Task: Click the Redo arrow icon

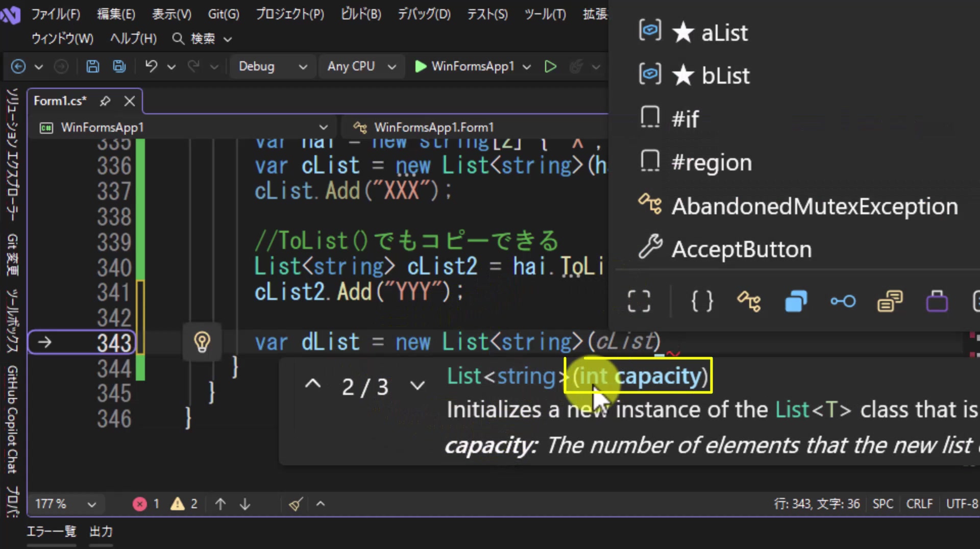Action: tap(193, 66)
